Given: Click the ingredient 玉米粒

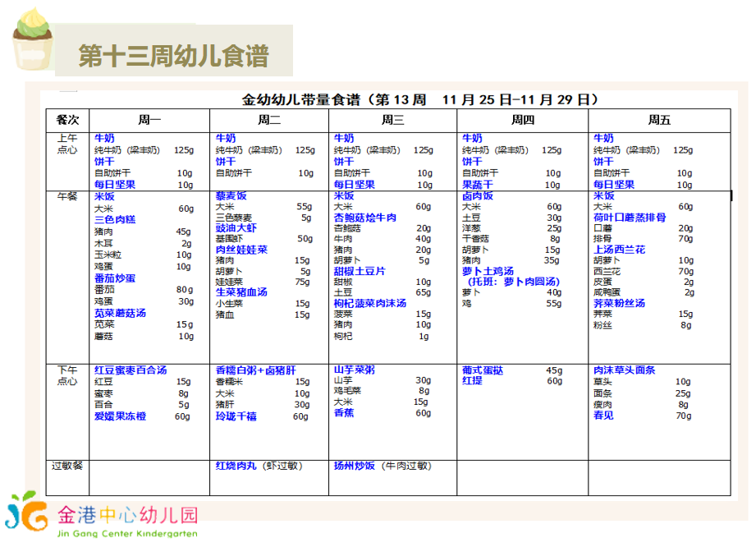Looking at the screenshot, I should click(x=108, y=255).
